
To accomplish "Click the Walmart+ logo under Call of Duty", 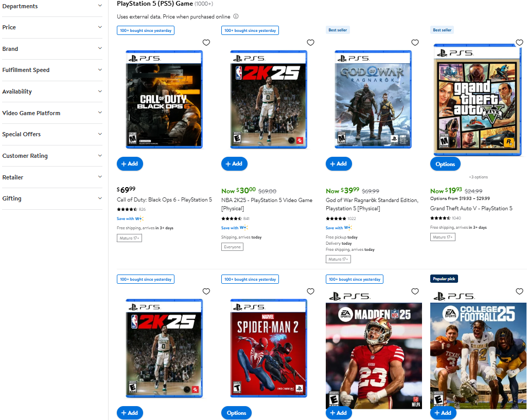I will (140, 218).
